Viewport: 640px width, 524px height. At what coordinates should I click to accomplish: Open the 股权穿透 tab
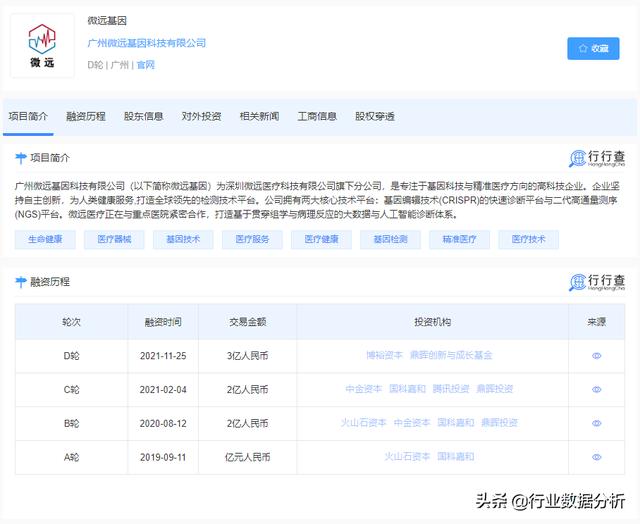(x=375, y=116)
